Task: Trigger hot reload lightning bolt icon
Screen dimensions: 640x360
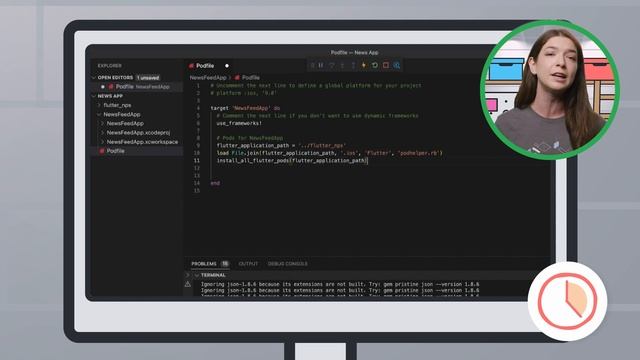Action: 364,65
